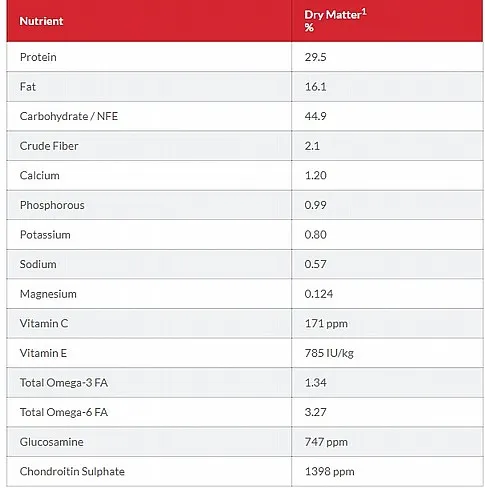Click the Sodium value 0.57

(315, 264)
